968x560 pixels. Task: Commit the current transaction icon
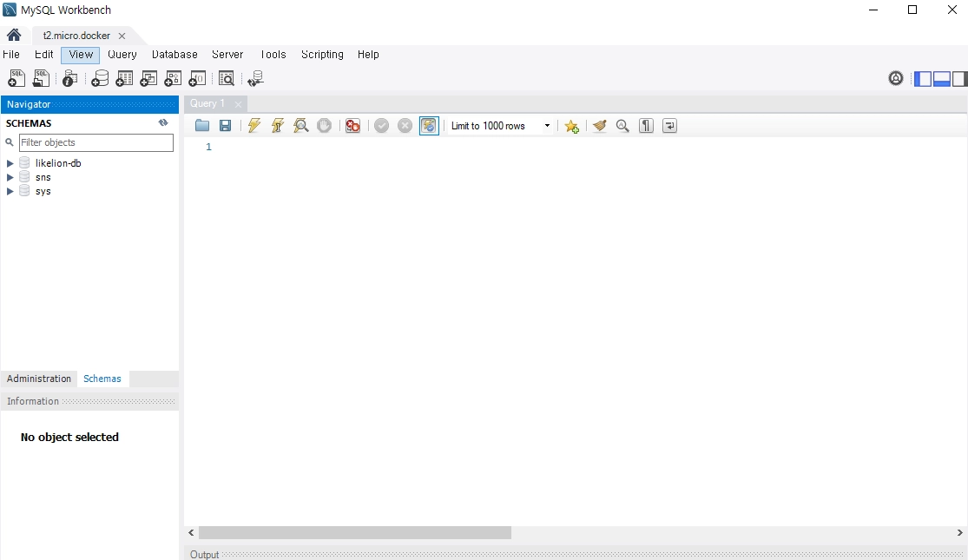(381, 126)
